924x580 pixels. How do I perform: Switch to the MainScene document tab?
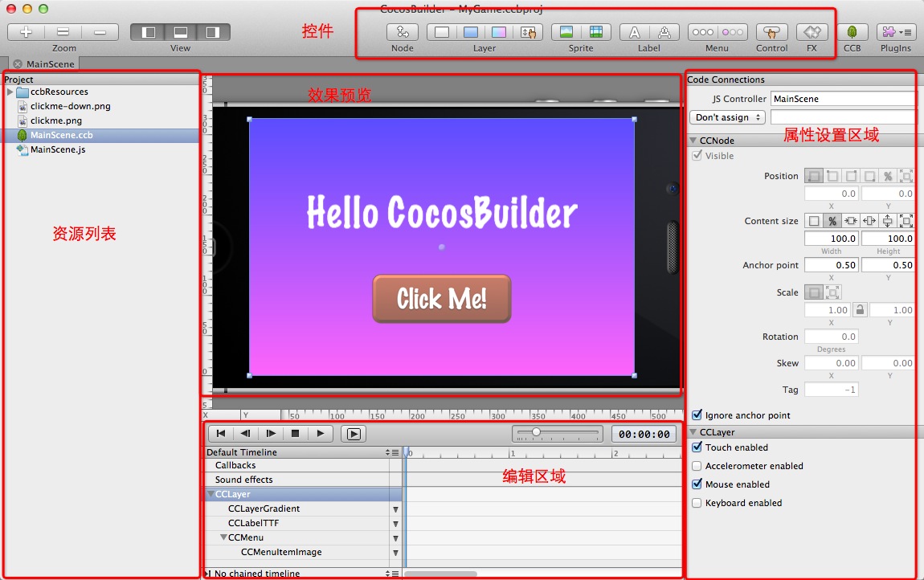(51, 63)
